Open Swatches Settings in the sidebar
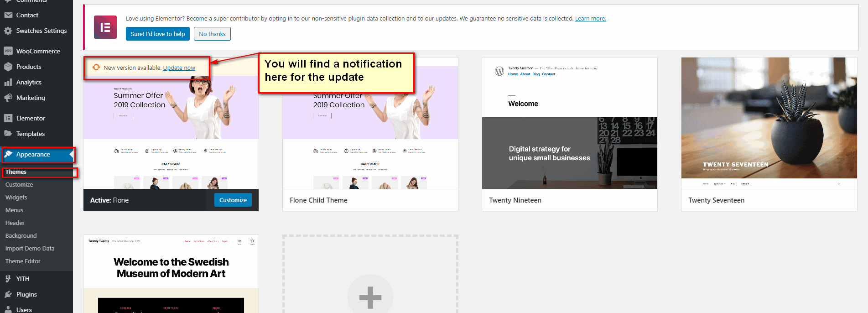868x313 pixels. [42, 31]
